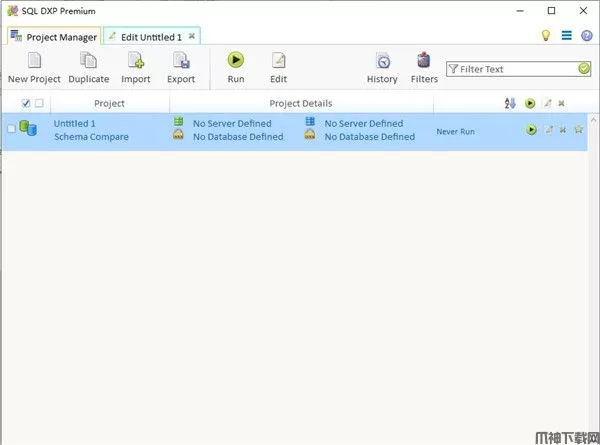Image resolution: width=600 pixels, height=445 pixels.
Task: Check the select-all projects checkbox
Action: point(26,103)
